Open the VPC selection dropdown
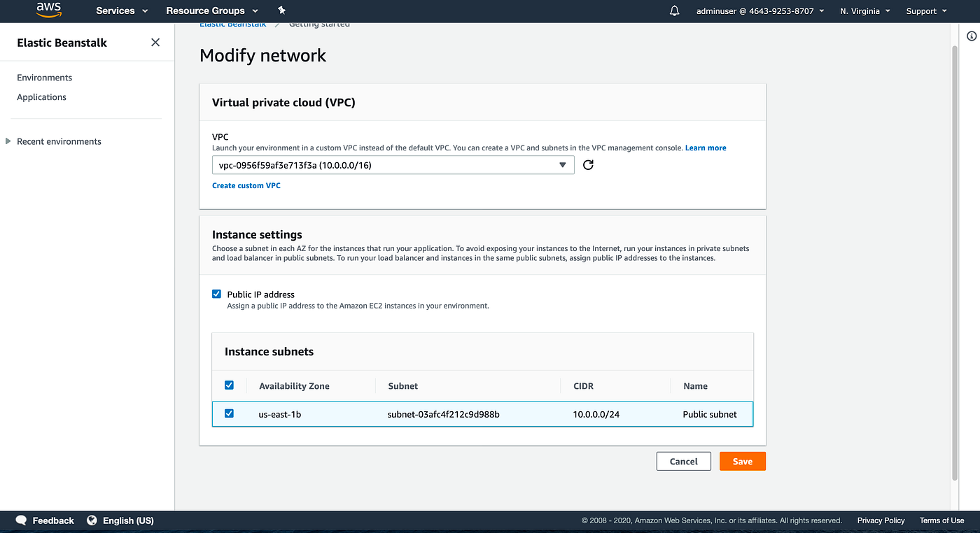Screen dimensions: 980x533 (393, 165)
